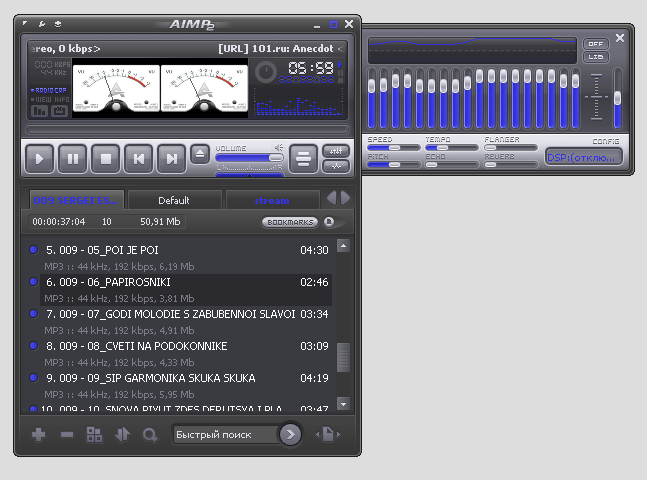Toggle the equalizer OFF button
This screenshot has width=647, height=480.
pyautogui.click(x=596, y=44)
